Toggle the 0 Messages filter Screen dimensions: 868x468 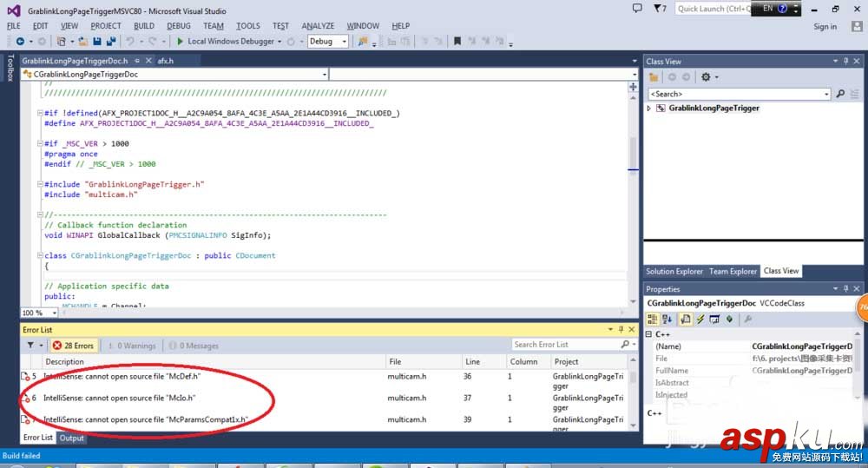(191, 345)
